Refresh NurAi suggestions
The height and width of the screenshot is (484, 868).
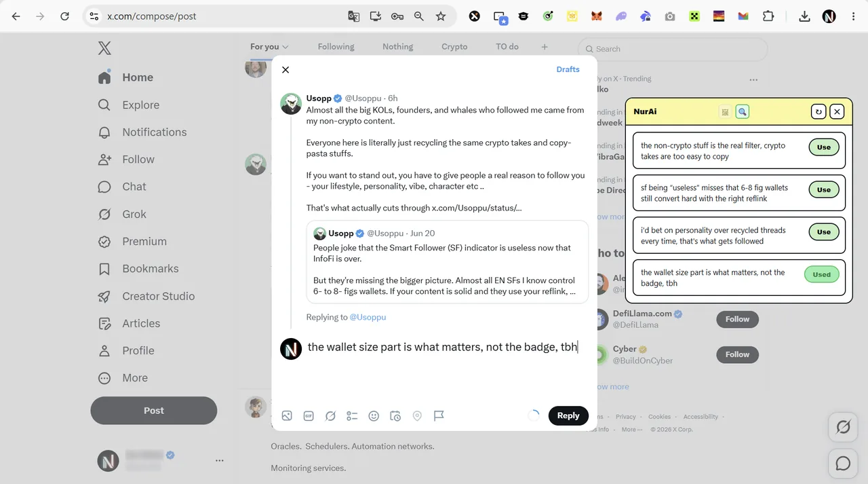[x=818, y=112]
